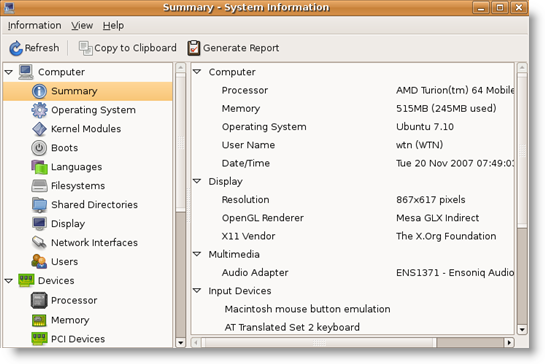
Task: Open the PCI Devices card icon
Action: [x=39, y=339]
